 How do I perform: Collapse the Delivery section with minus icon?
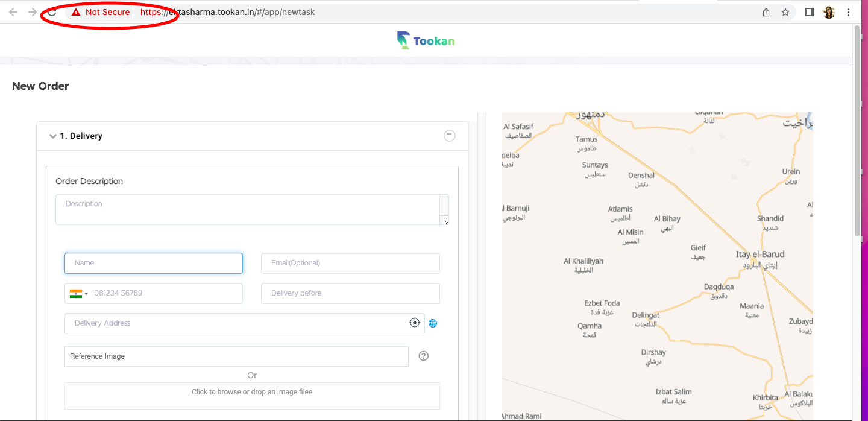click(x=450, y=136)
